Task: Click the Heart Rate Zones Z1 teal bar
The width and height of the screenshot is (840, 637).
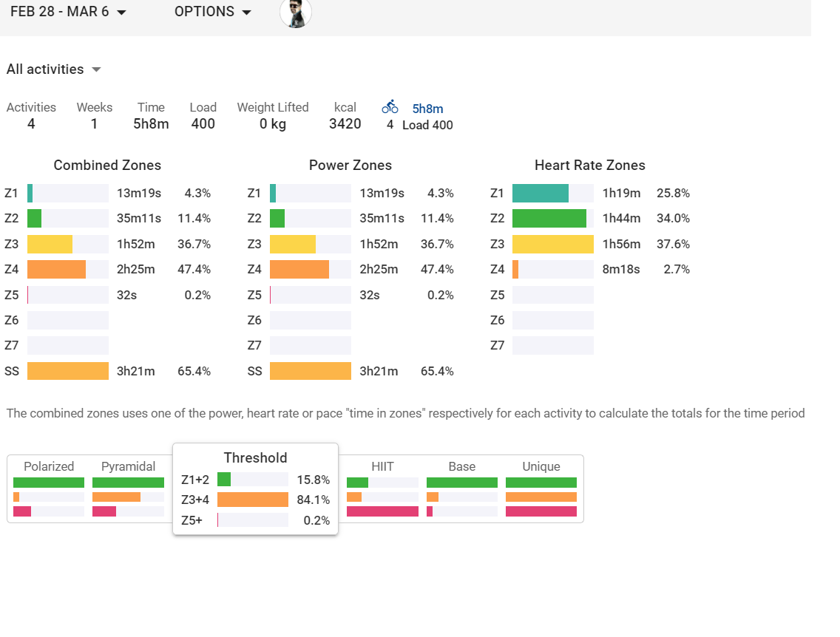Action: 541,194
